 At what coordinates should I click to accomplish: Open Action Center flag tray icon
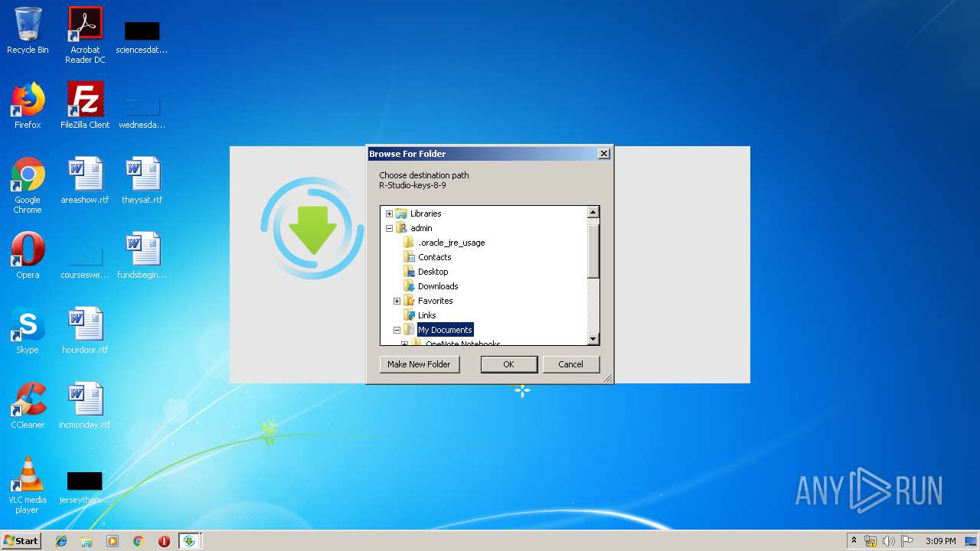click(x=907, y=541)
